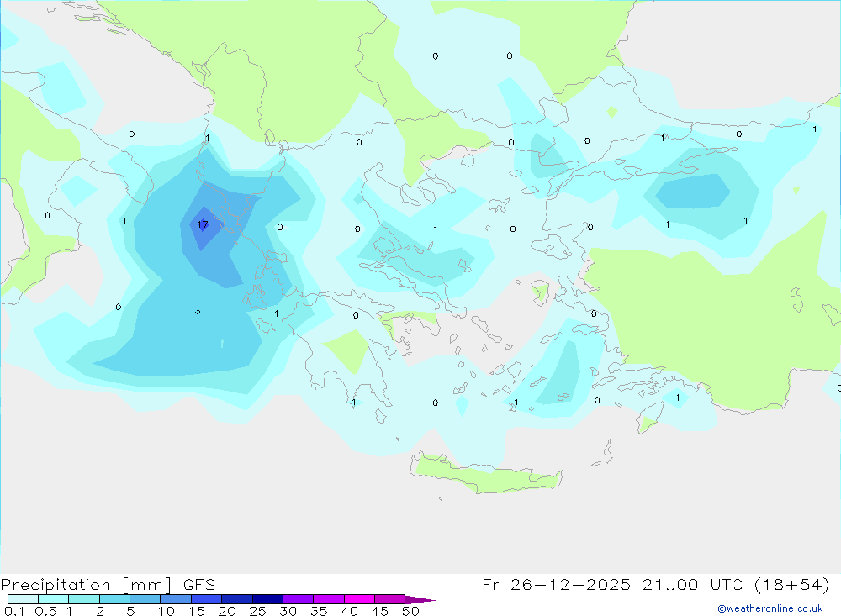Click the 45–50 mm legend color swatch
The width and height of the screenshot is (841, 616).
coord(390,599)
